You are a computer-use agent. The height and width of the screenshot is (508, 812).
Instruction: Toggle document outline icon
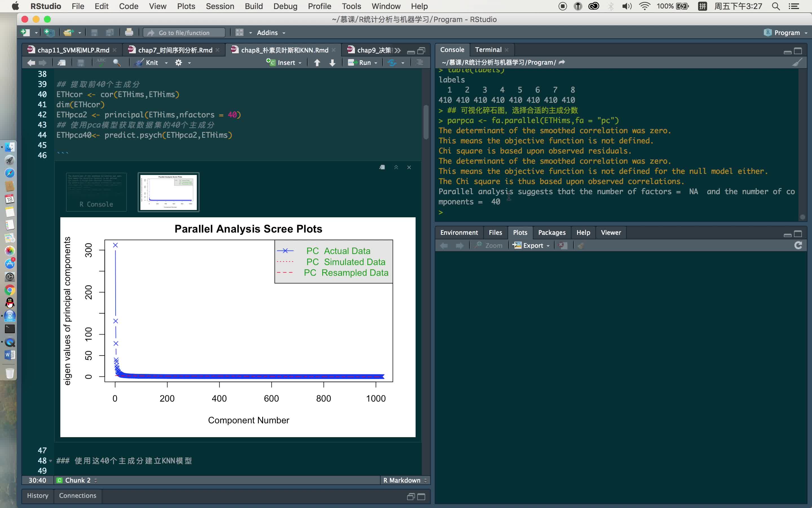pos(420,62)
